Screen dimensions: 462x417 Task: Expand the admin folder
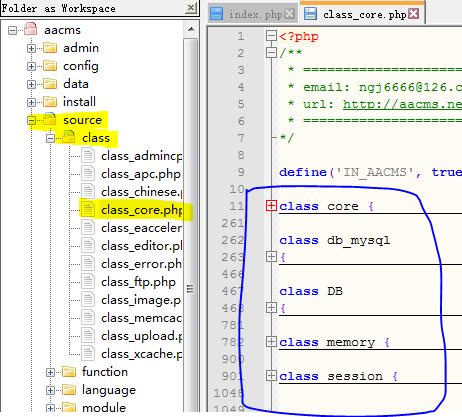point(31,49)
